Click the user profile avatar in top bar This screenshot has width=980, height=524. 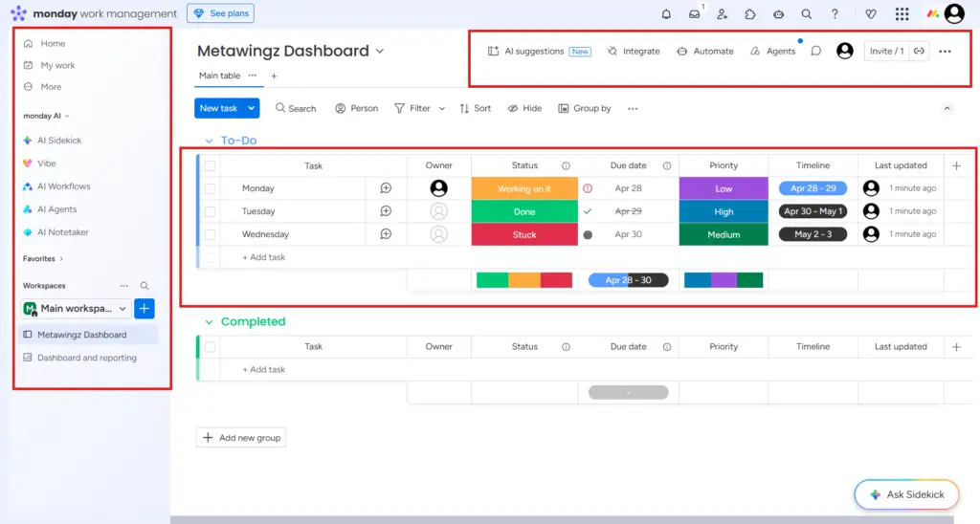[954, 13]
